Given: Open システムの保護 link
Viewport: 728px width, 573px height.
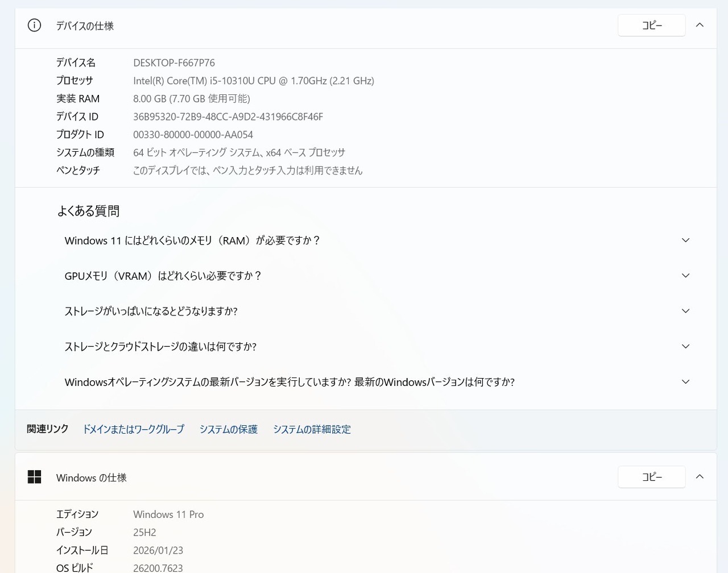Looking at the screenshot, I should click(x=228, y=429).
